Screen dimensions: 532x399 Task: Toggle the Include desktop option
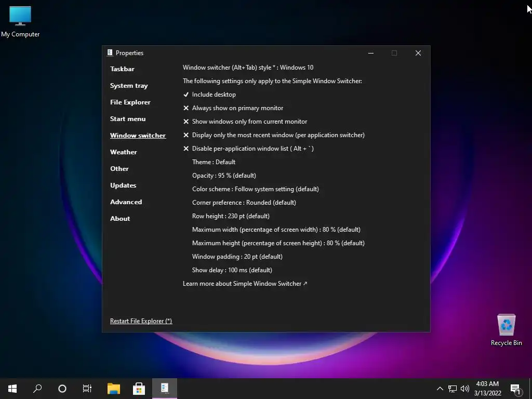click(209, 95)
